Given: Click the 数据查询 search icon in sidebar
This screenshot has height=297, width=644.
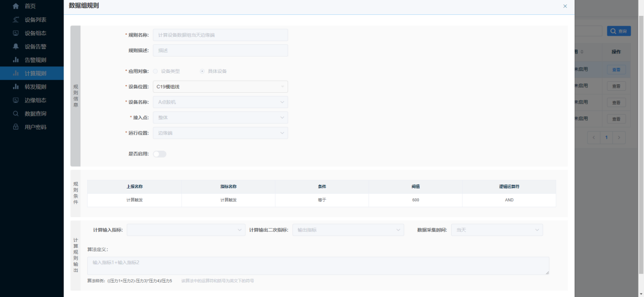Looking at the screenshot, I should (x=16, y=114).
